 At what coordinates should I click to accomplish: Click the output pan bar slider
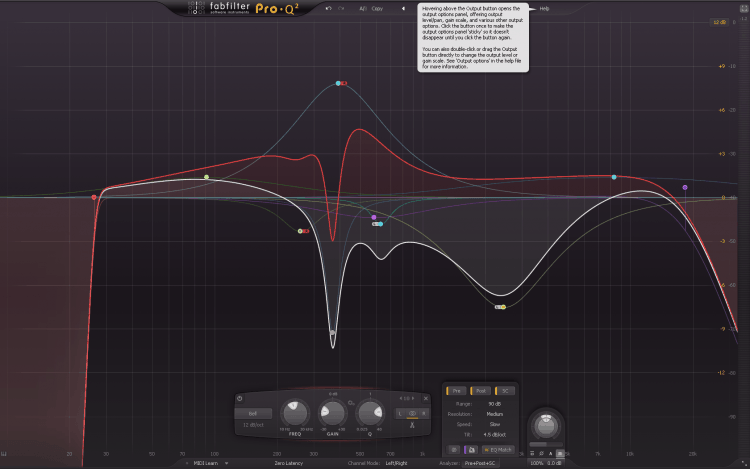coord(546,445)
